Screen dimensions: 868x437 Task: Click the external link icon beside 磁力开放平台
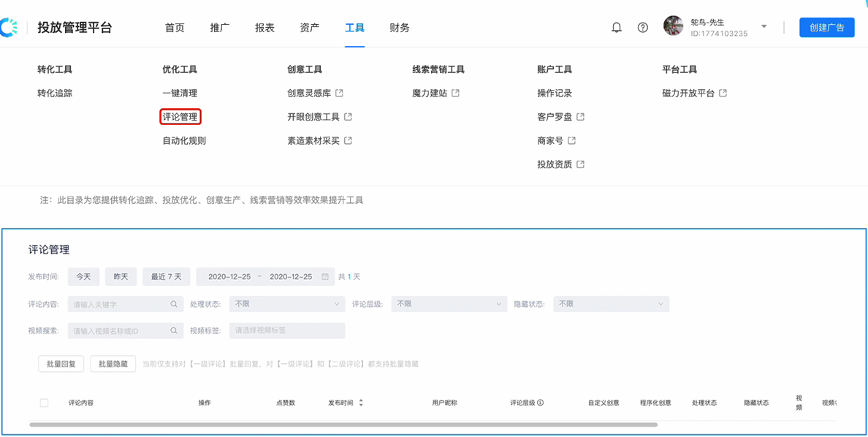coord(722,93)
